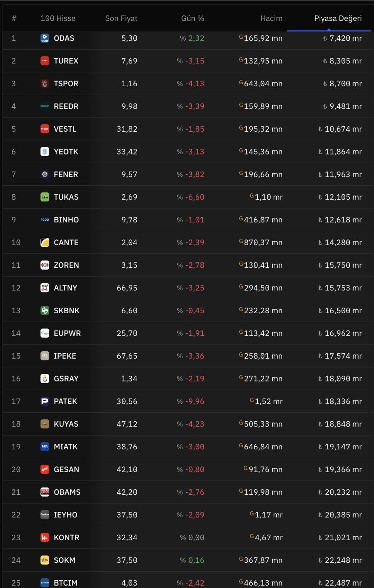Click the KONTR red logo icon

pyautogui.click(x=45, y=537)
